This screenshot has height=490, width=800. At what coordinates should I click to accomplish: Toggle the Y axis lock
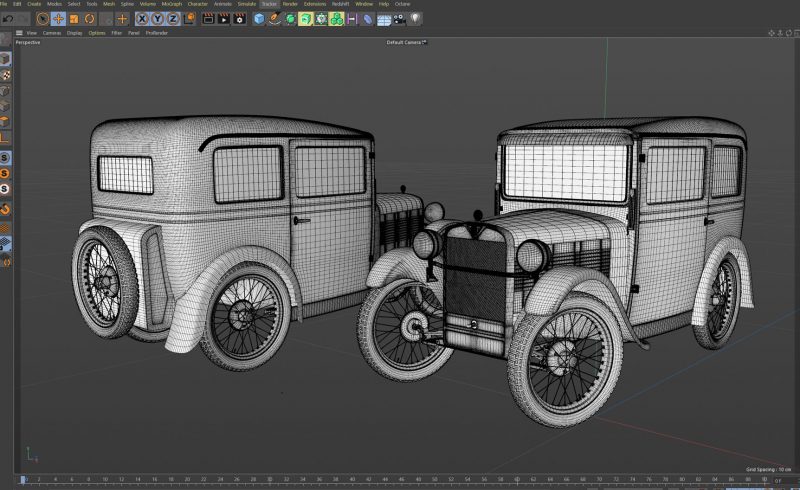coord(158,19)
